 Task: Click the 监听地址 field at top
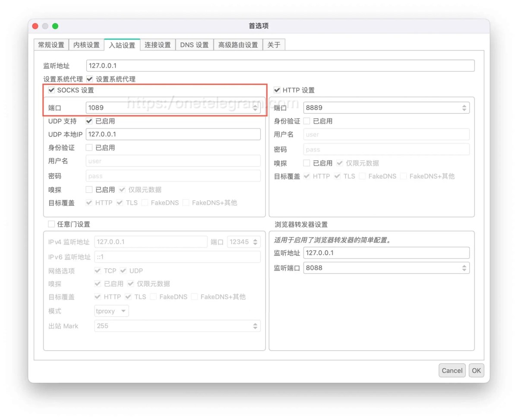(x=280, y=66)
